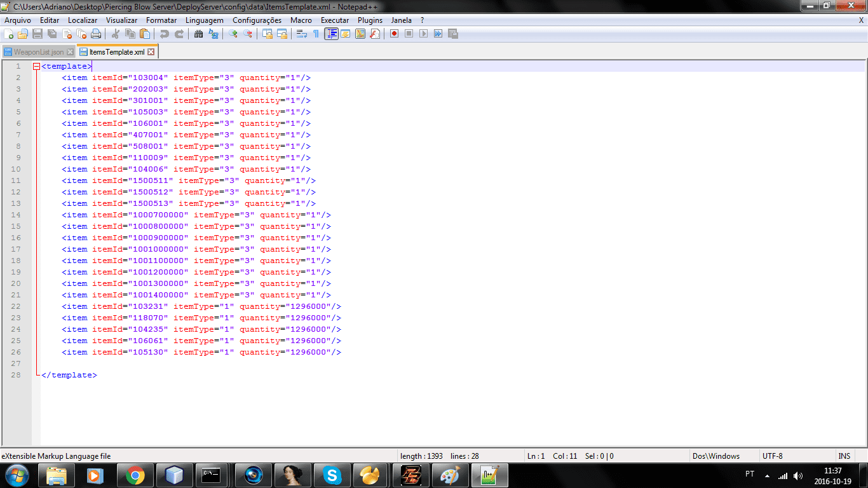Click the Open file folder icon
This screenshot has width=868, height=488.
pyautogui.click(x=23, y=34)
